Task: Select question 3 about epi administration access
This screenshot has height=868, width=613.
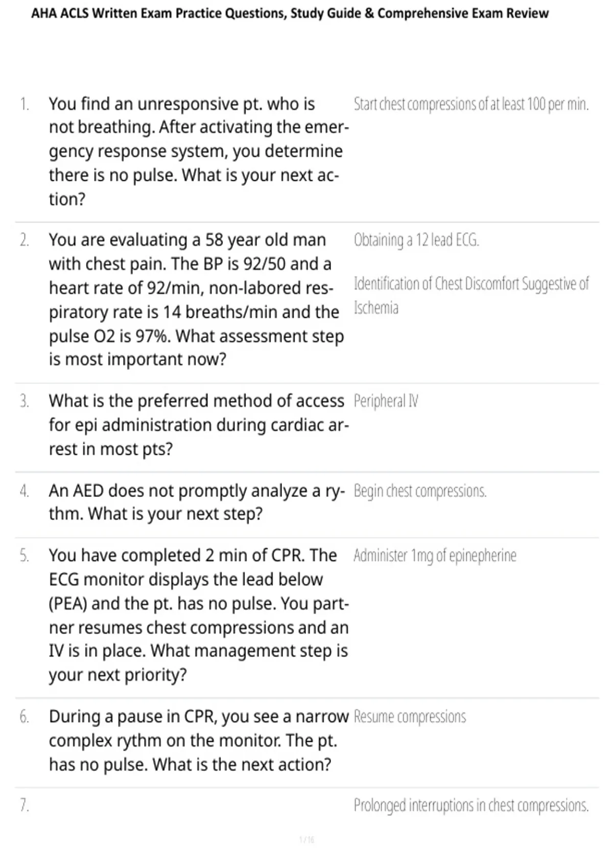Action: 199,425
